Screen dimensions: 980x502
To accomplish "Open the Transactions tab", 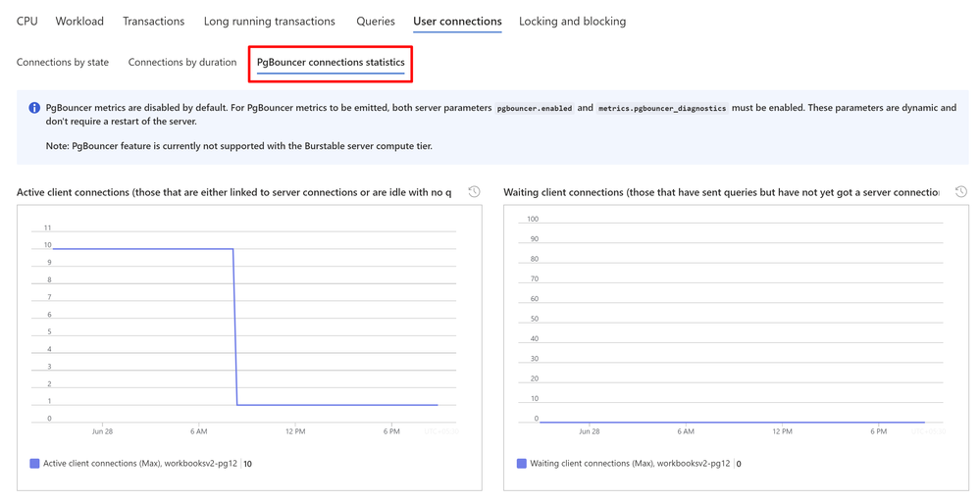I will click(153, 22).
